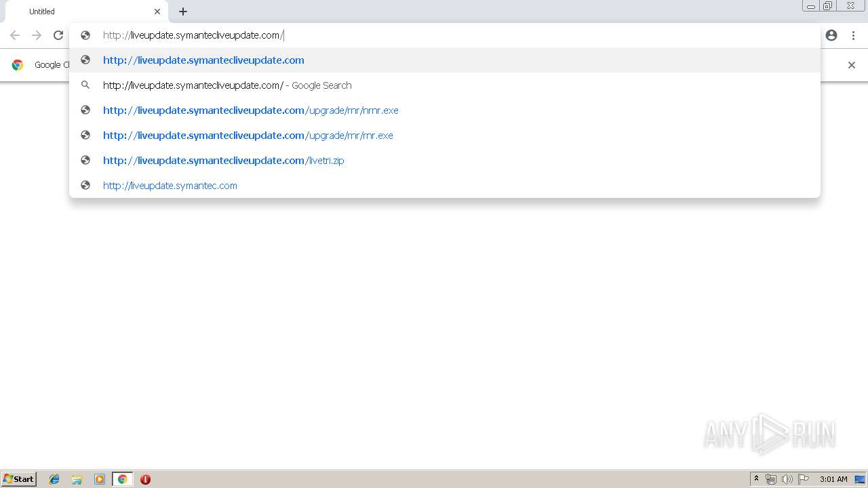This screenshot has width=868, height=488.
Task: Dismiss the Google Chrome info bar
Action: tap(852, 65)
